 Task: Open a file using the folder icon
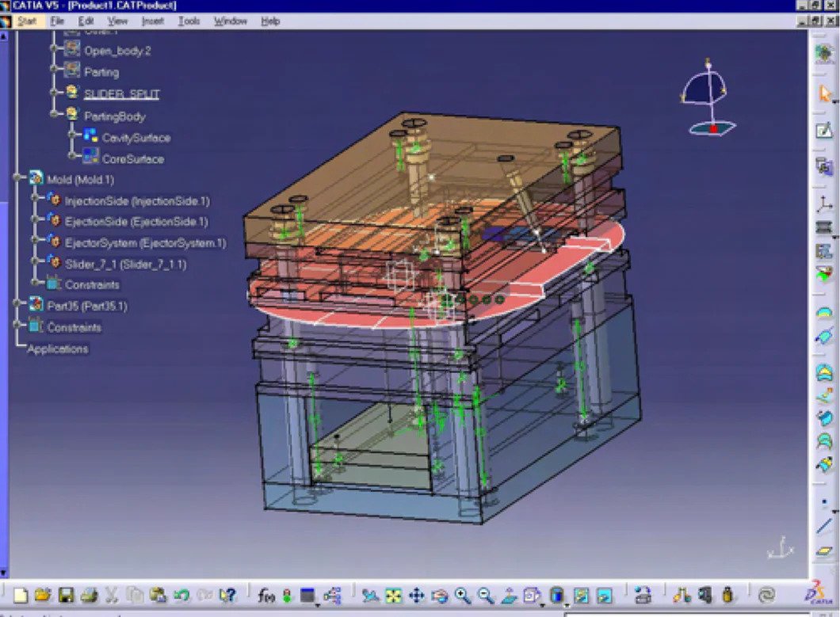point(43,595)
